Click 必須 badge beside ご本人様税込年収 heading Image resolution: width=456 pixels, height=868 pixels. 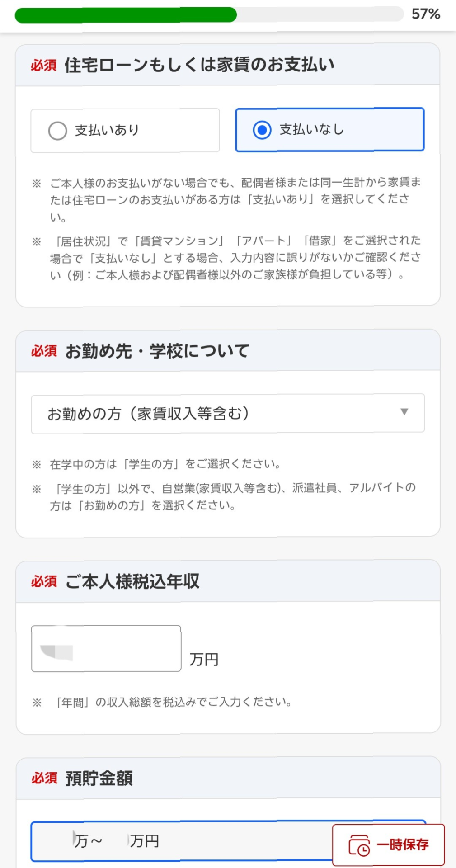(x=44, y=581)
